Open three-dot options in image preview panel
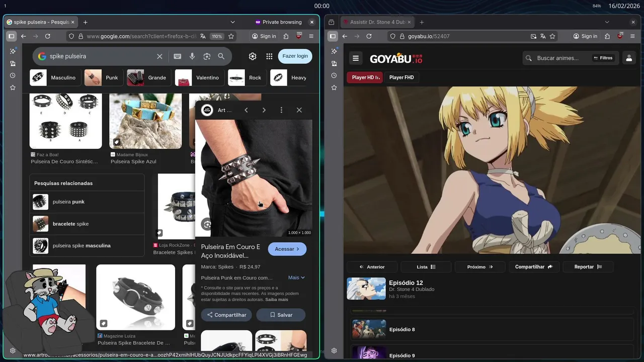 (x=281, y=110)
